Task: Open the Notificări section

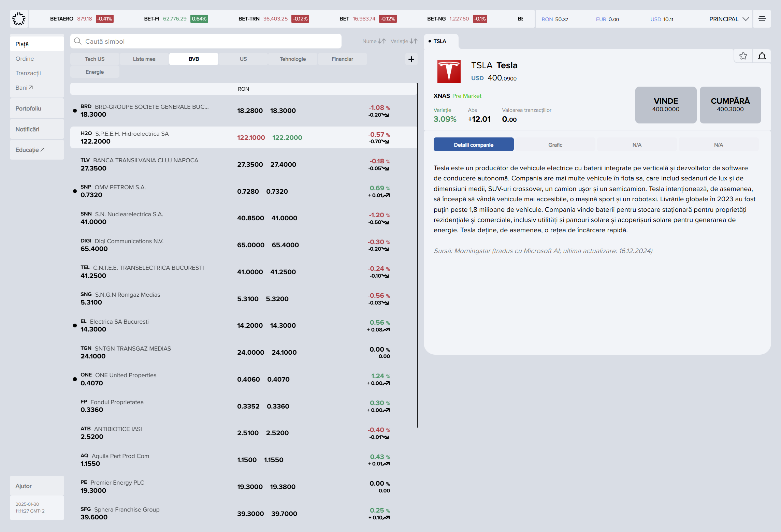Action: pos(37,129)
